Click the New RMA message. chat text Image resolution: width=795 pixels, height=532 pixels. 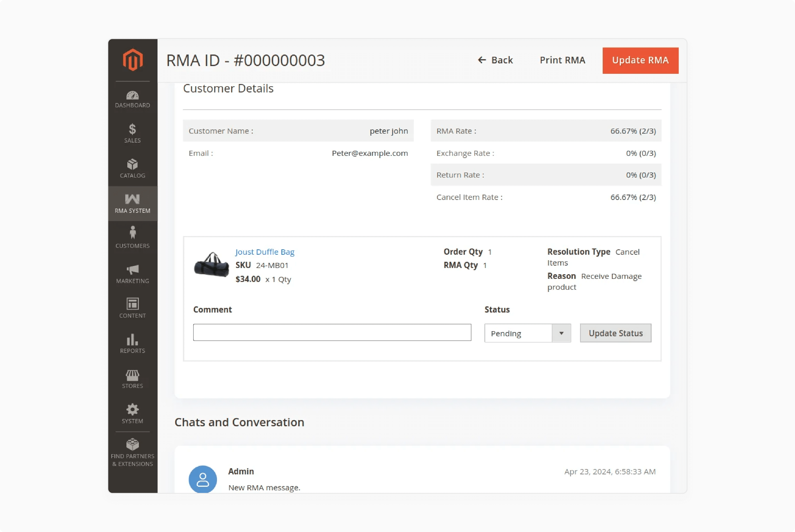point(264,487)
